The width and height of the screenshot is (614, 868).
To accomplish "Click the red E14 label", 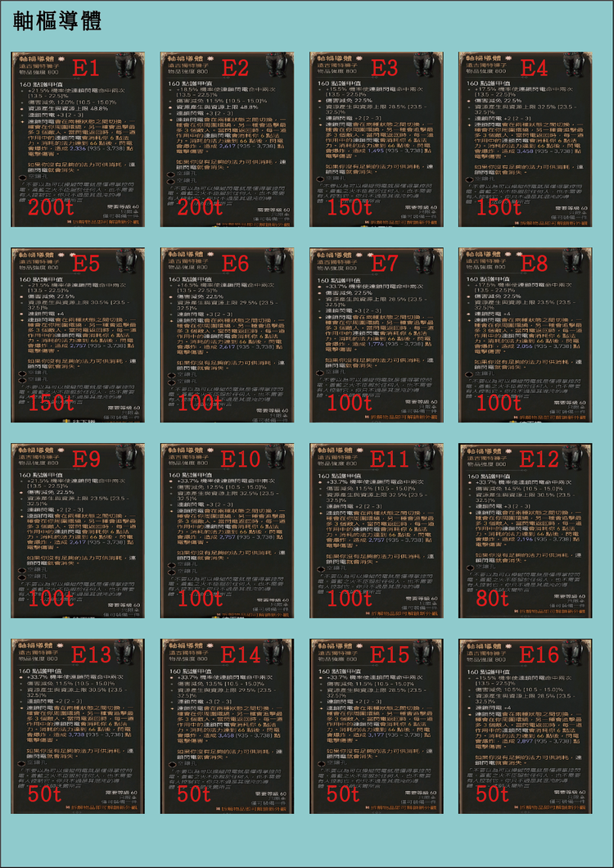I will point(241,655).
